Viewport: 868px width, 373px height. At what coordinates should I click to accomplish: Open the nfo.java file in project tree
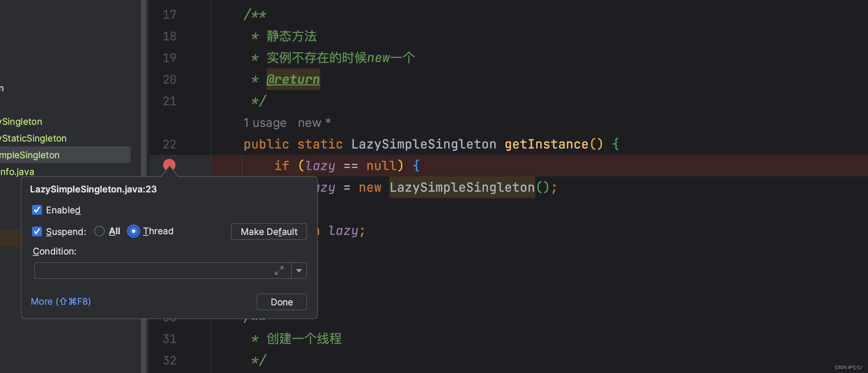pyautogui.click(x=17, y=172)
